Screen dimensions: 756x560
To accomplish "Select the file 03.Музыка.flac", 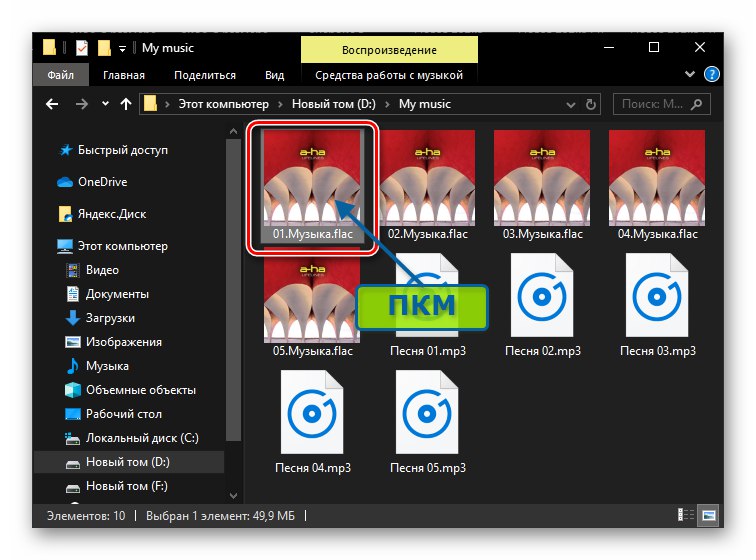I will [x=542, y=187].
